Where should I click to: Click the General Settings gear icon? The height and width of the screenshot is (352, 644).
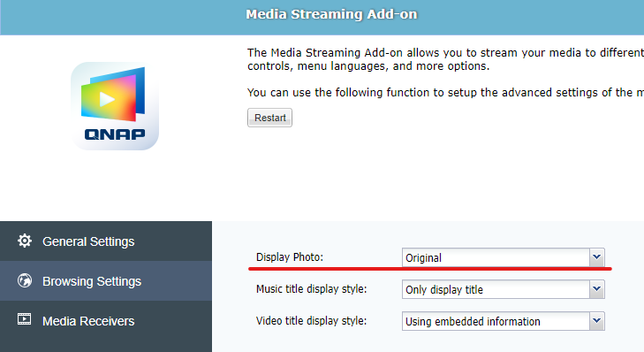point(25,241)
